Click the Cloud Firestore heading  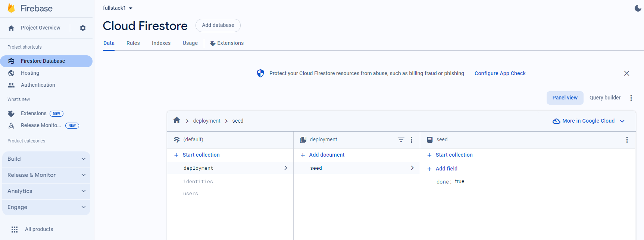[x=145, y=26]
